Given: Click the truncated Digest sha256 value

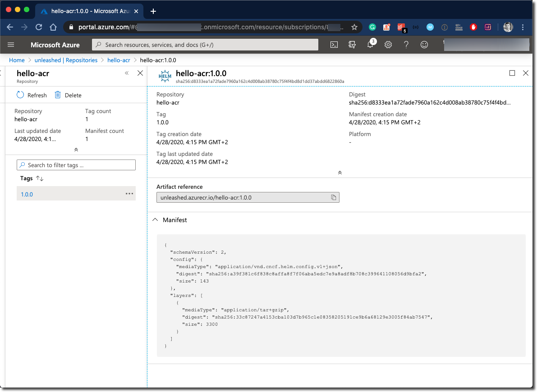Looking at the screenshot, I should pos(430,102).
